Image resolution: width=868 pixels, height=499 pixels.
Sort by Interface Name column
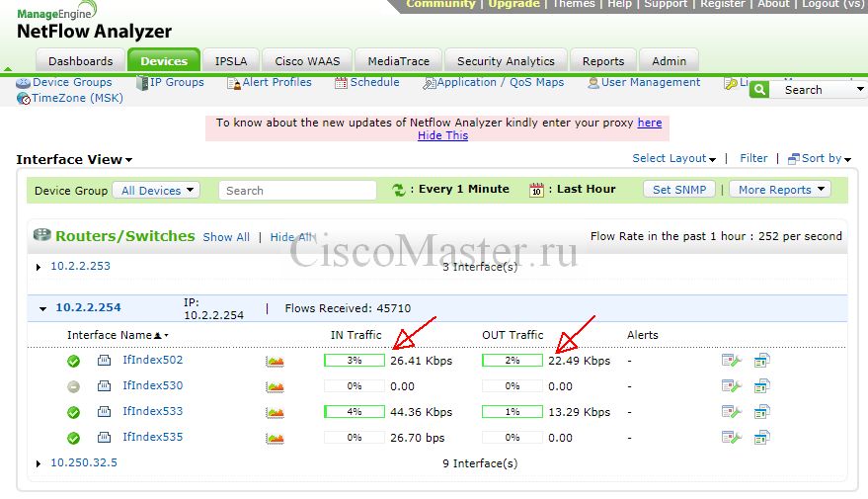click(118, 335)
